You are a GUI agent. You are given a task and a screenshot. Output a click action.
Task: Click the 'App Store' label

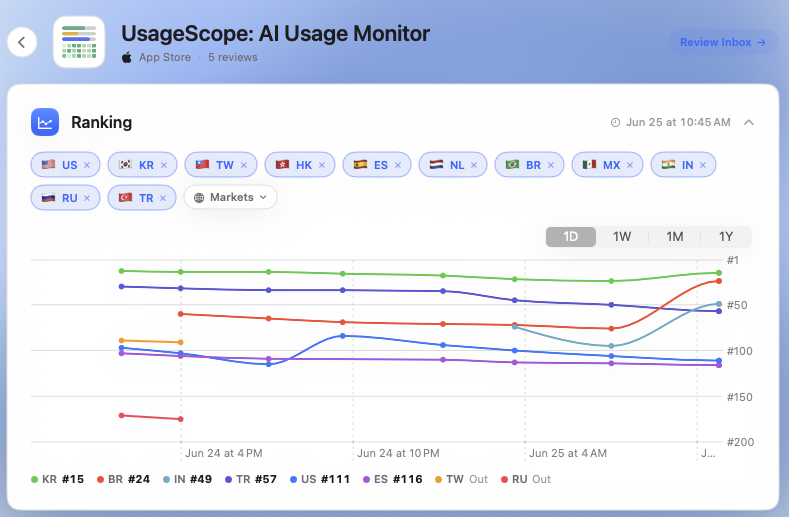[x=165, y=57]
